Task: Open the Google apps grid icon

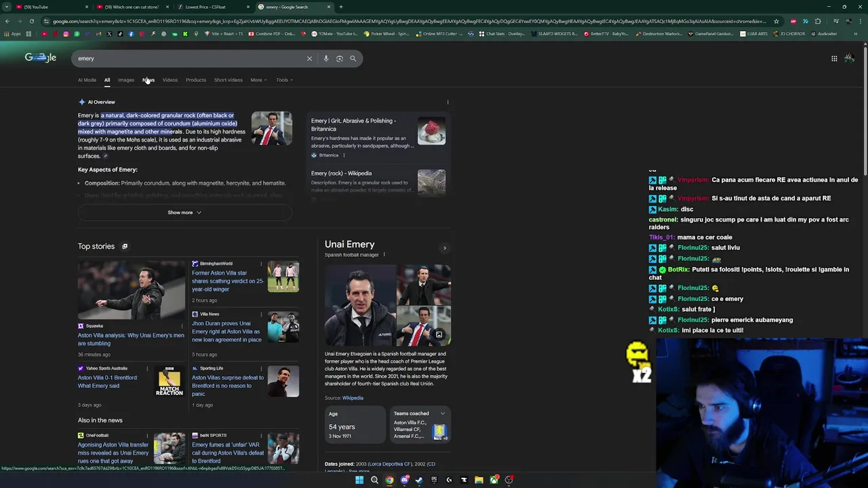Action: (834, 58)
